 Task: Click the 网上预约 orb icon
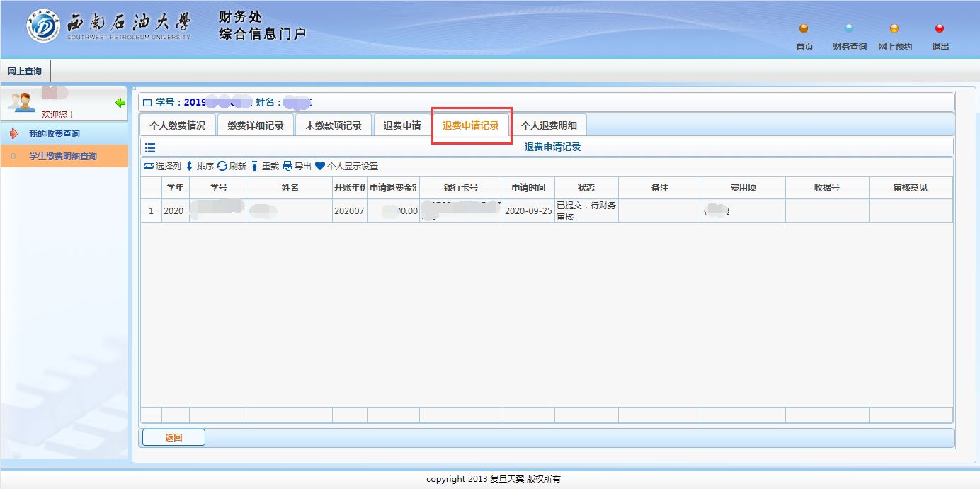[x=894, y=29]
